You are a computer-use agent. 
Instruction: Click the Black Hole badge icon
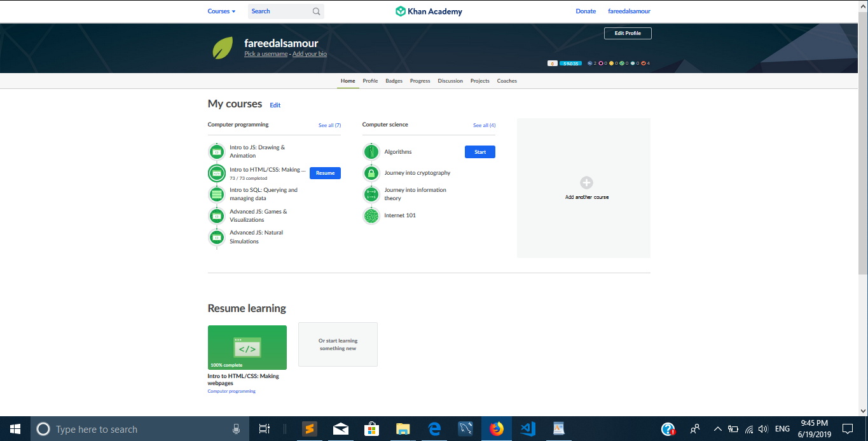601,64
